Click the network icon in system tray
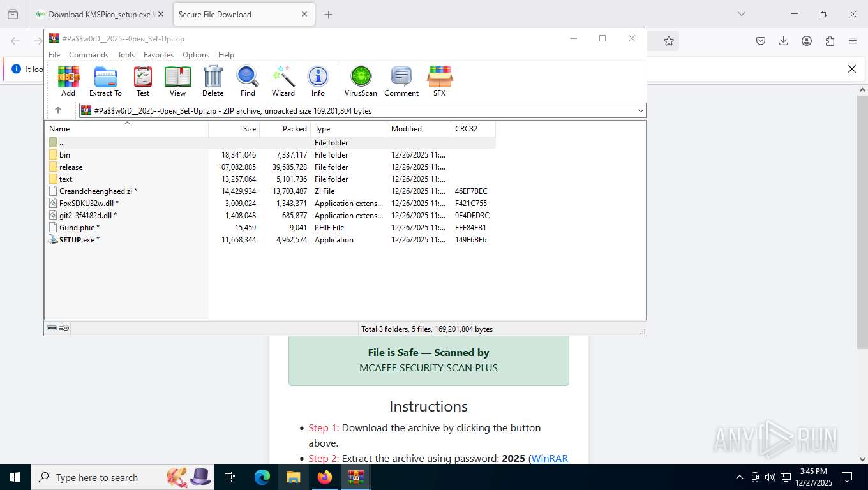This screenshot has height=490, width=868. point(784,477)
